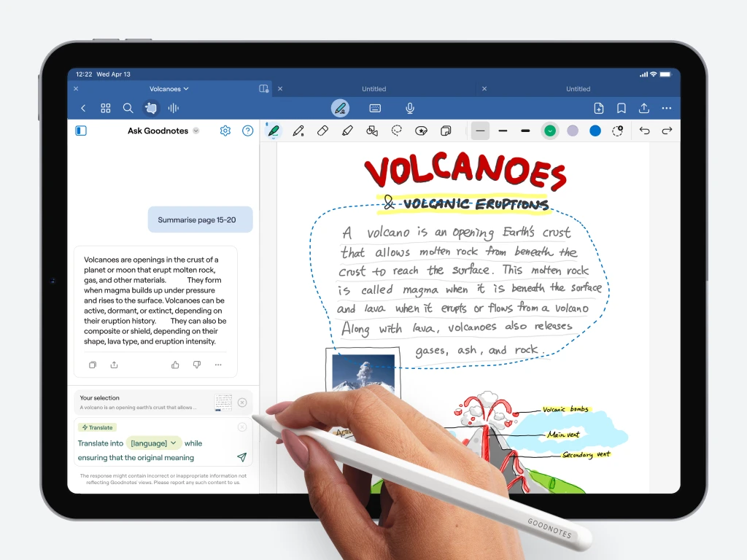Open the three-dot more menu in top bar
The image size is (747, 560).
coord(667,108)
